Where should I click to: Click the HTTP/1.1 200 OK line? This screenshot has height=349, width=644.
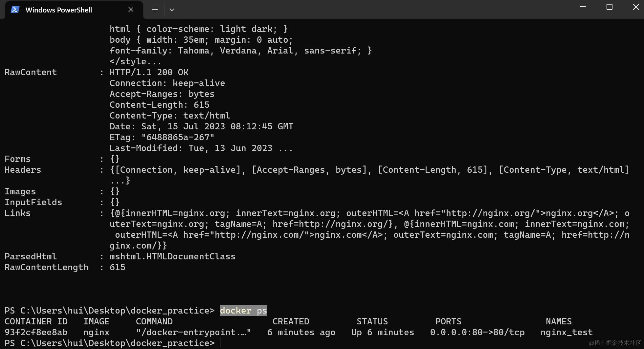149,72
